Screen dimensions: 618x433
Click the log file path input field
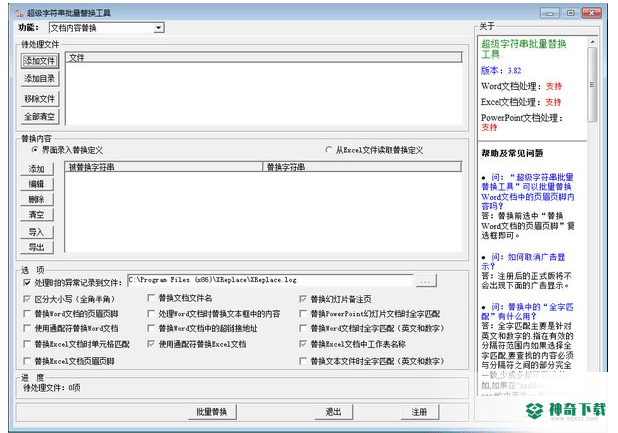pyautogui.click(x=270, y=280)
